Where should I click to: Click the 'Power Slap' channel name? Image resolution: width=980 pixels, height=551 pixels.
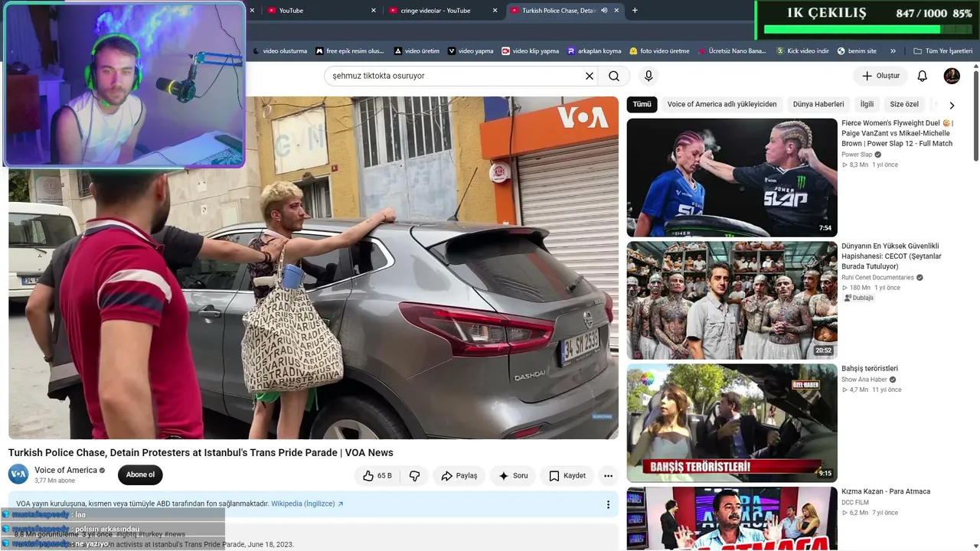pyautogui.click(x=857, y=155)
